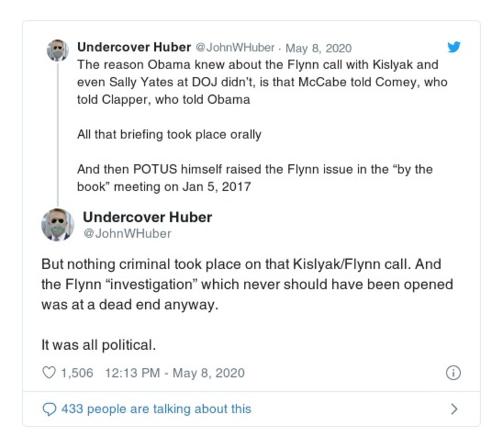Click the @JohnWHuber handle in the parent tweet
The height and width of the screenshot is (448, 503).
click(x=235, y=48)
